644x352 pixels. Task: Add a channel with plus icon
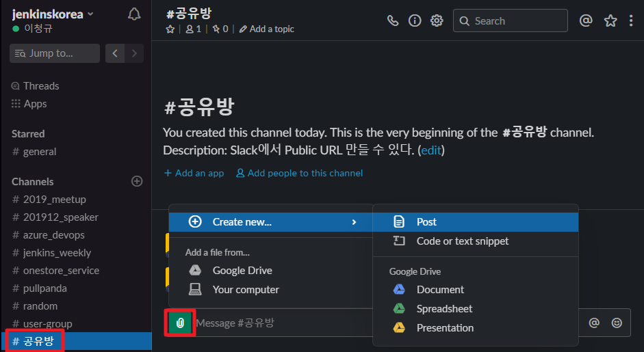pyautogui.click(x=137, y=181)
